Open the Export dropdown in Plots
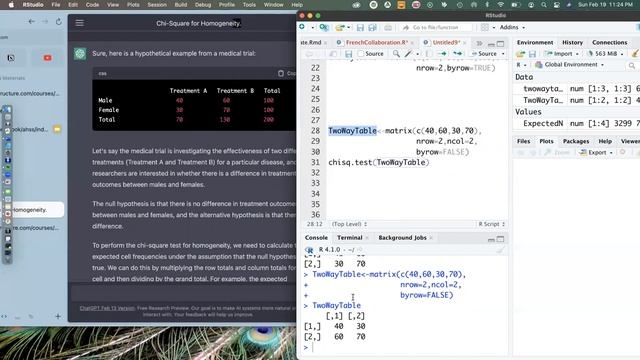 point(596,152)
